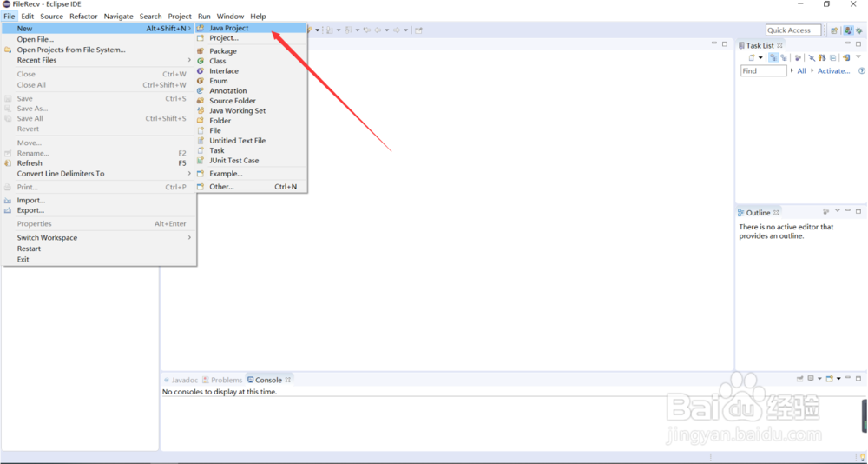Open the Source menu

51,17
